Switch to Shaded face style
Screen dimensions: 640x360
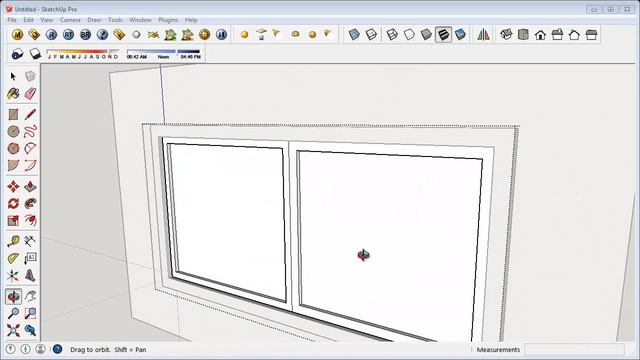click(426, 35)
